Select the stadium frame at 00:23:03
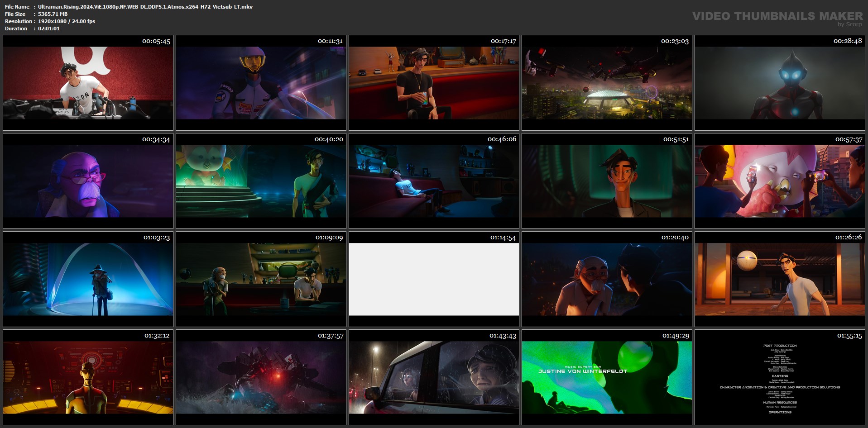The height and width of the screenshot is (428, 868). (607, 83)
